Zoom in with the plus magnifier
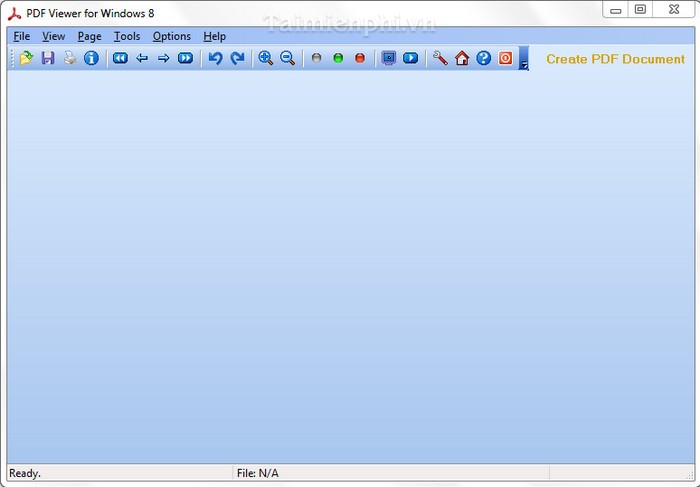This screenshot has height=487, width=700. [266, 58]
